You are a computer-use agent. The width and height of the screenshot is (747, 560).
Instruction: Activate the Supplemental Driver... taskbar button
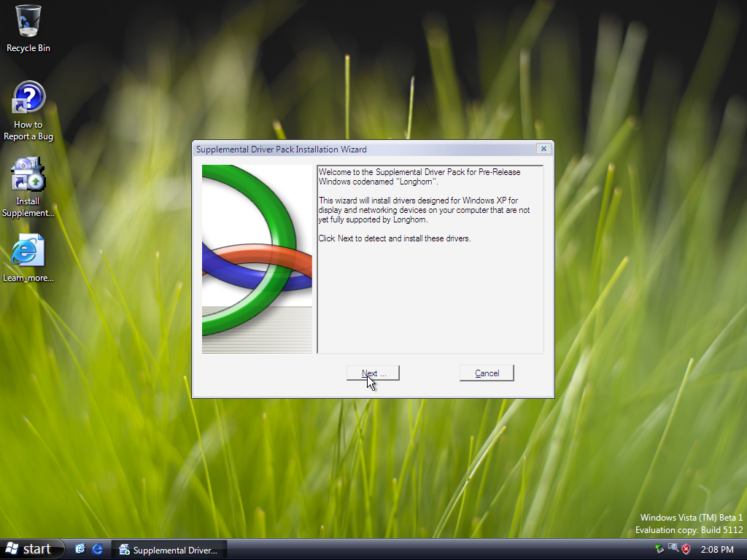pos(169,550)
